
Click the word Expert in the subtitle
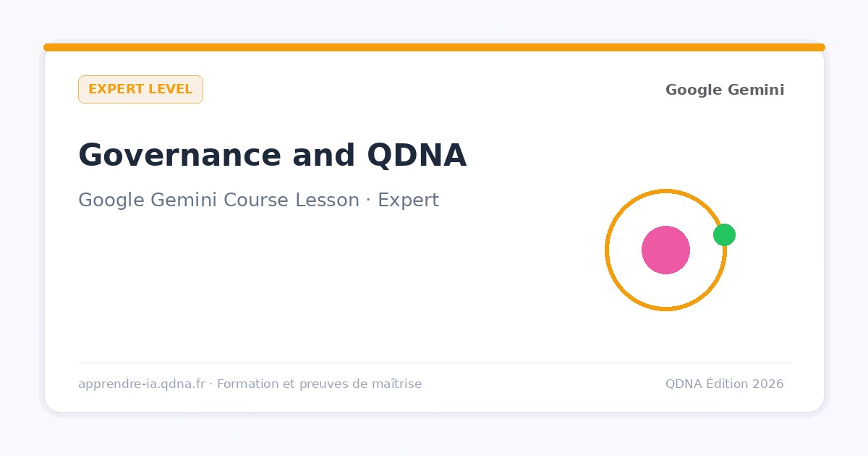(x=408, y=200)
